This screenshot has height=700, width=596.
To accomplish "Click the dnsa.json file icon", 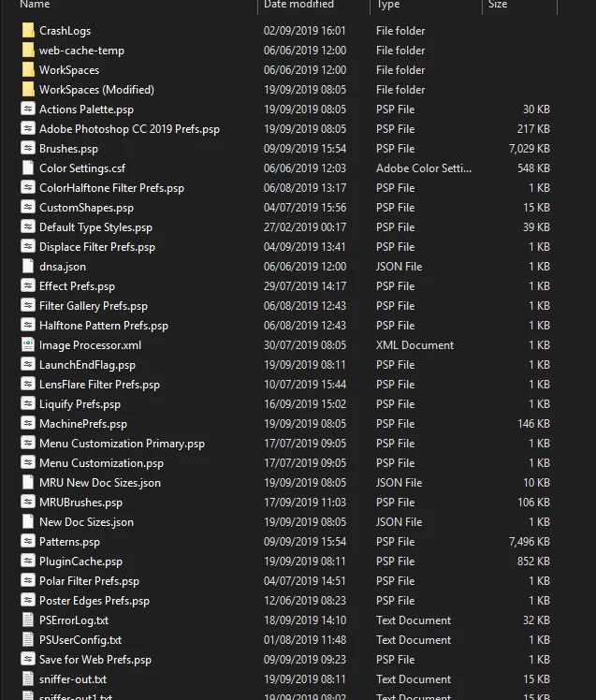I will click(x=28, y=266).
